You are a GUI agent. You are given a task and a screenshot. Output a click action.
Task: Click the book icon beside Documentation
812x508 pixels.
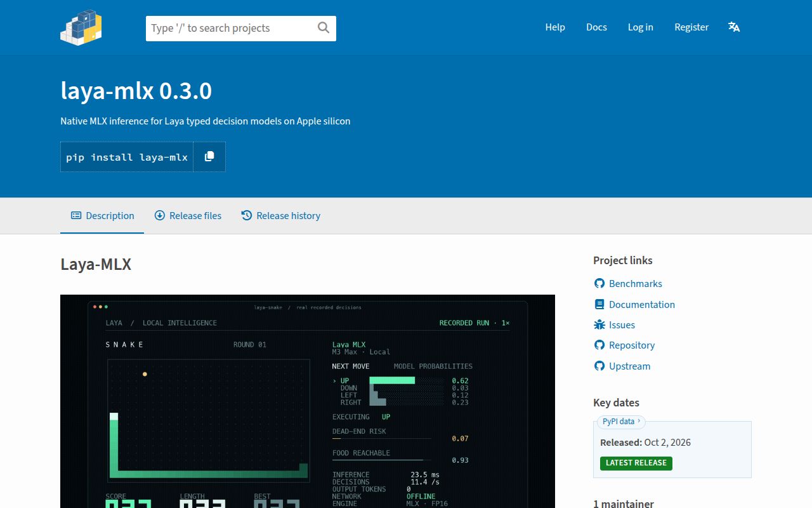[x=599, y=305]
